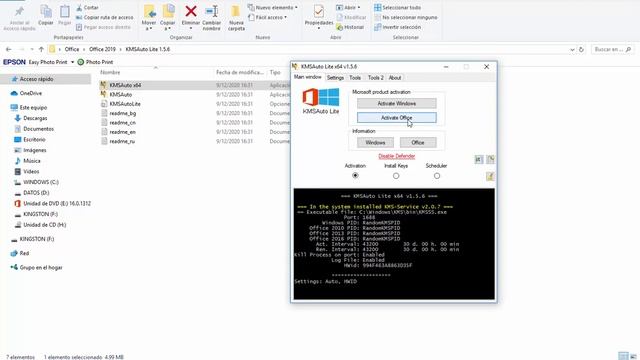Click the Propiedades checkmark icon

point(319,11)
